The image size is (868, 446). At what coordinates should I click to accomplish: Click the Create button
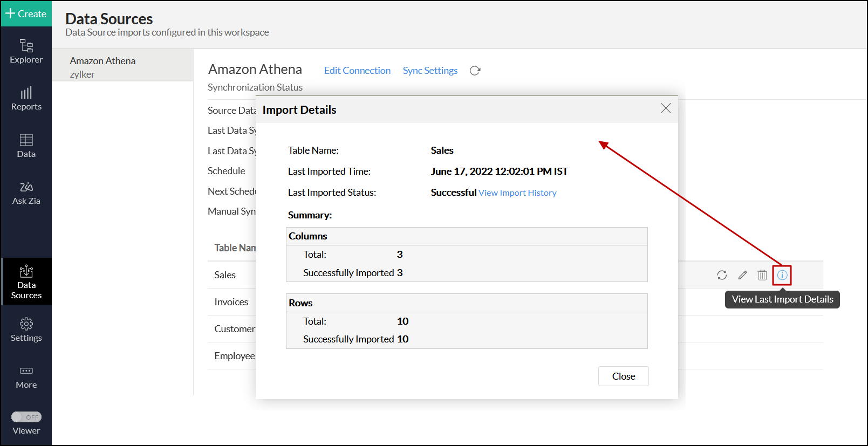pos(26,13)
